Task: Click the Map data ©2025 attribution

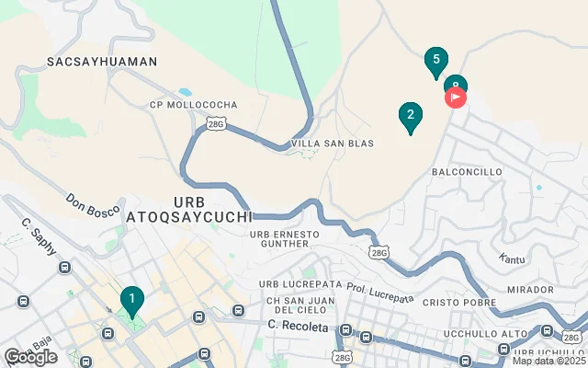Action: (549, 361)
